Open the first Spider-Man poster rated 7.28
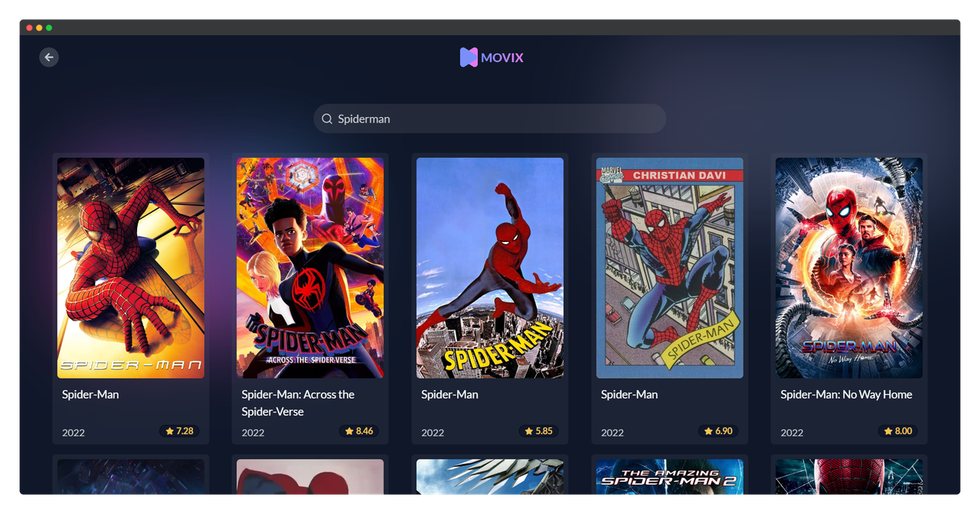Screen dimensions: 980x514 [131, 268]
